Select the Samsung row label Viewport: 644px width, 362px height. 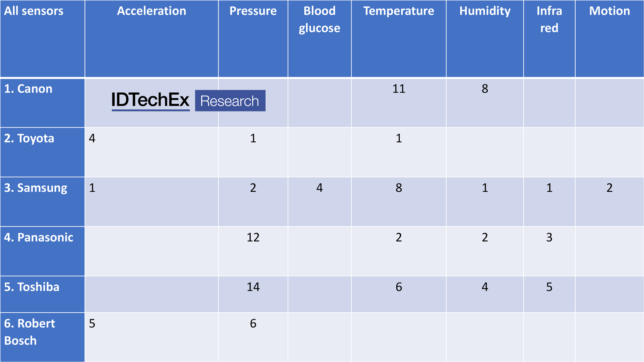pyautogui.click(x=36, y=188)
